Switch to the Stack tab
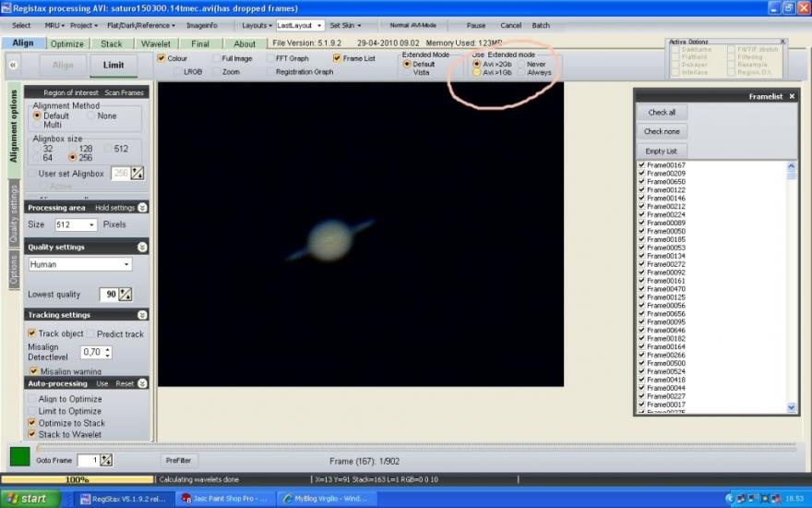Image resolution: width=812 pixels, height=508 pixels. click(x=112, y=44)
